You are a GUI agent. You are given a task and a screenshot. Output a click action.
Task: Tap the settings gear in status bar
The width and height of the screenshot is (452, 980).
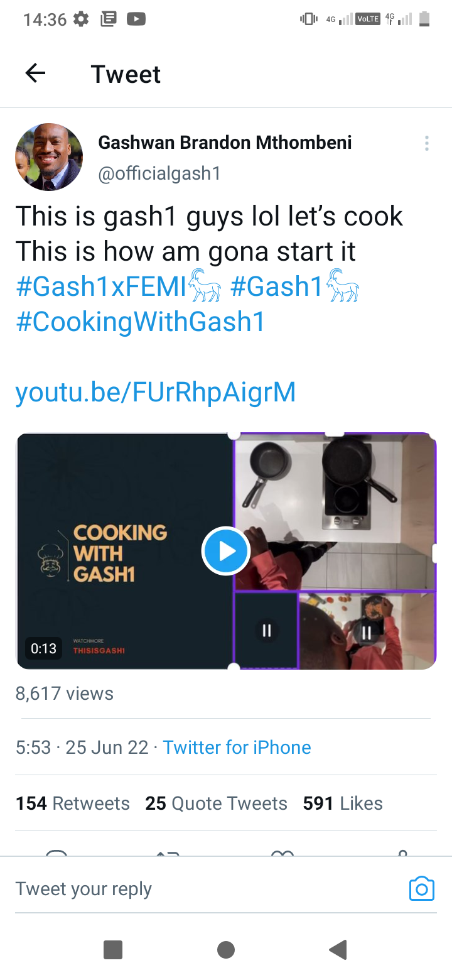point(82,19)
